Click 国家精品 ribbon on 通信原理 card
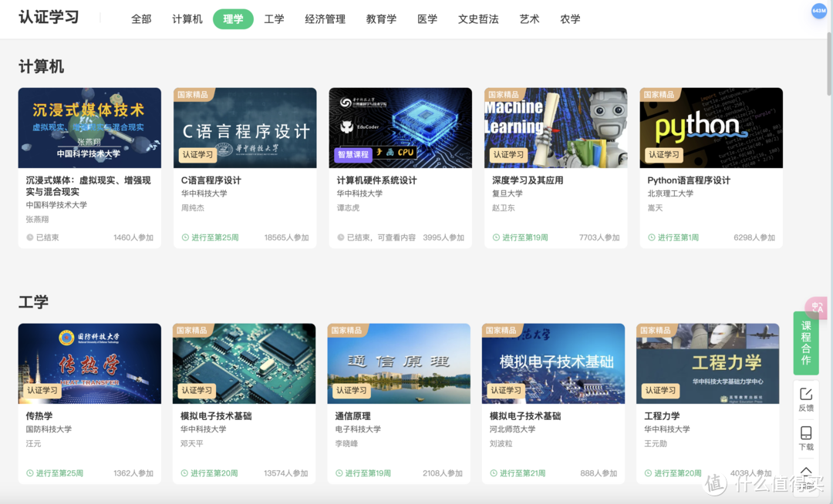 (x=347, y=330)
